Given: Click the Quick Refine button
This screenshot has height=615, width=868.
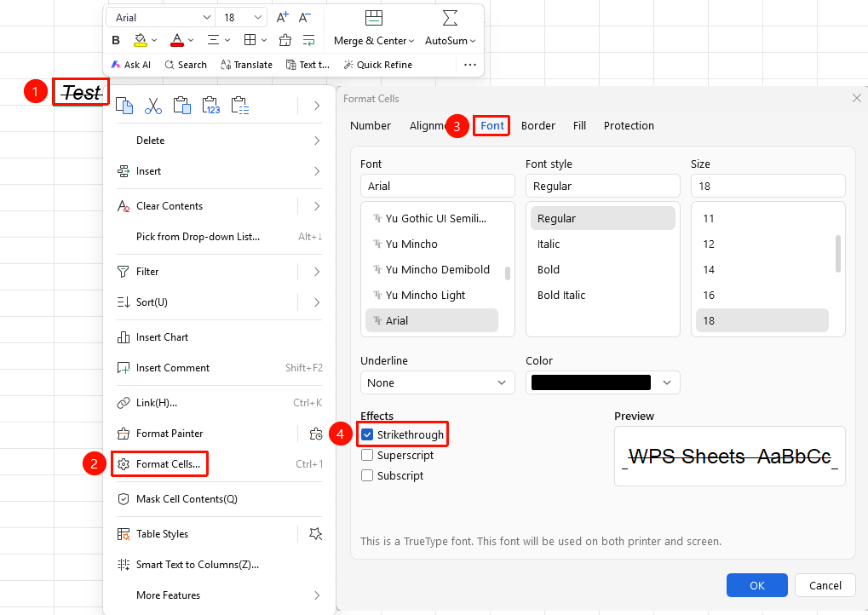Looking at the screenshot, I should [378, 65].
